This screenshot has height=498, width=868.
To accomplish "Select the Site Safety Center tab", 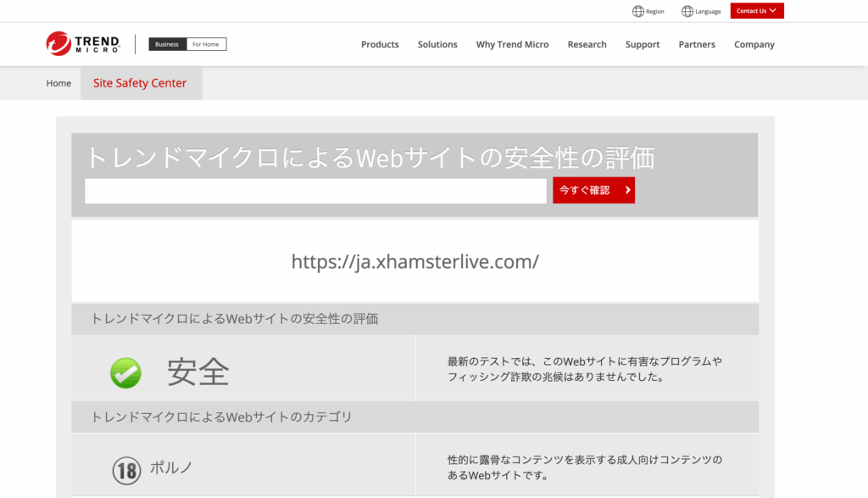I will coord(142,83).
